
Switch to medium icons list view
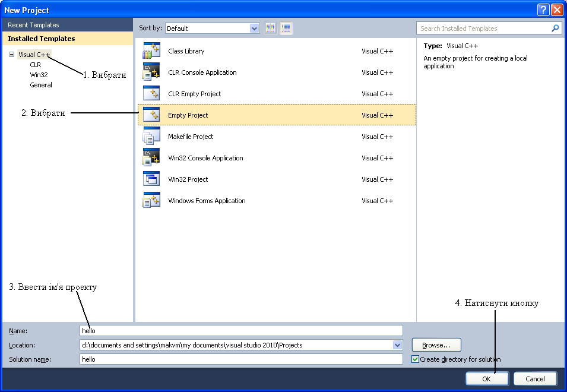286,28
